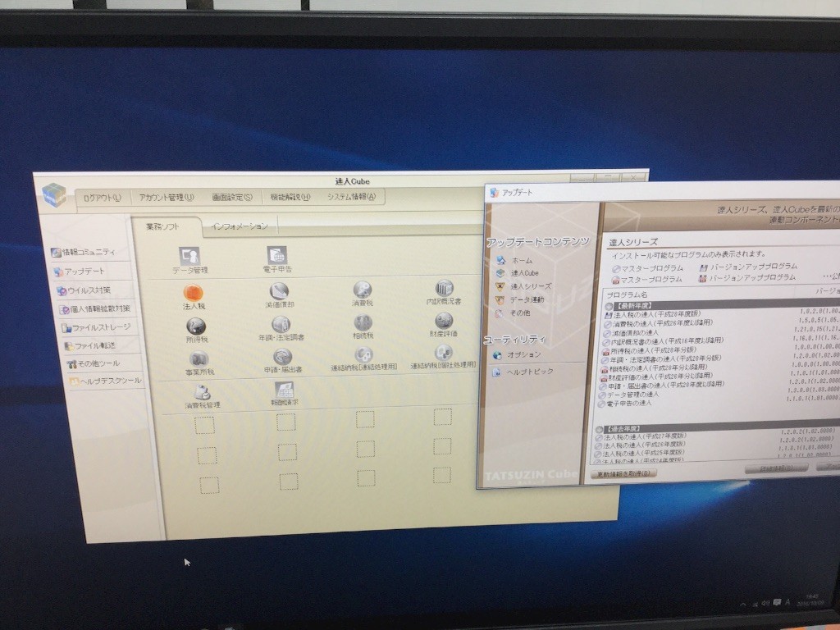Select その他 in update contents
The image size is (840, 630).
click(512, 313)
